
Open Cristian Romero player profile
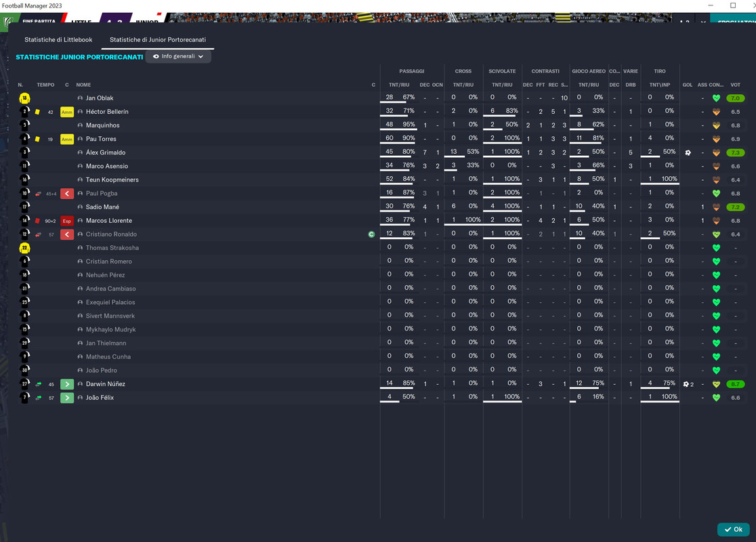109,262
